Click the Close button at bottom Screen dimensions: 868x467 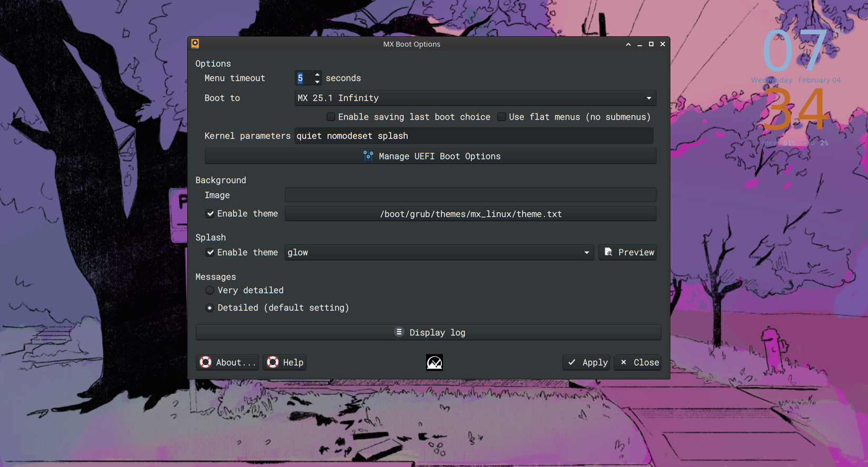(638, 362)
